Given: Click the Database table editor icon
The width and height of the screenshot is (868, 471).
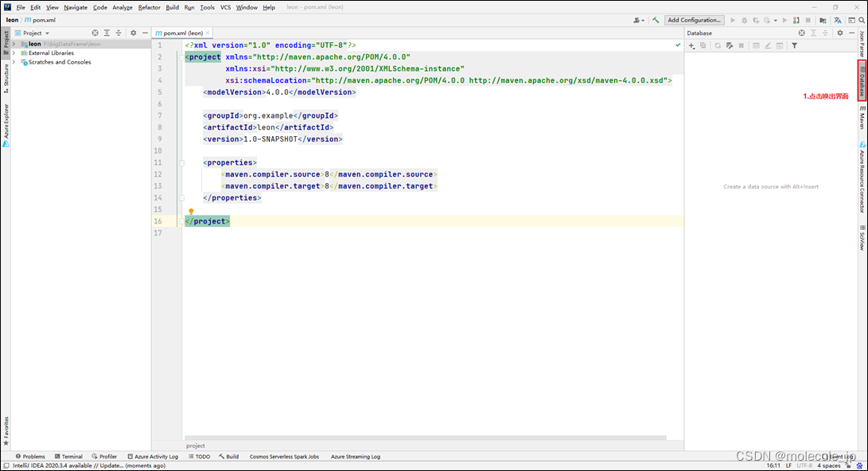Looking at the screenshot, I should point(756,45).
